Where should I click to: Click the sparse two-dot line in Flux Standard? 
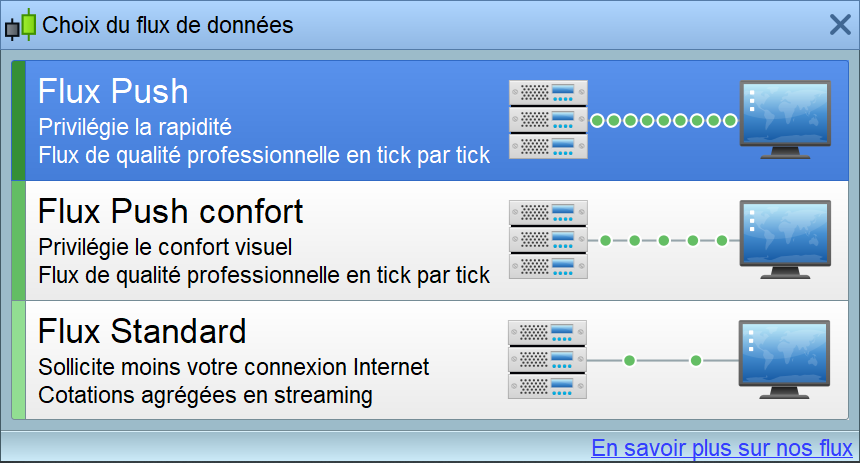coord(663,360)
